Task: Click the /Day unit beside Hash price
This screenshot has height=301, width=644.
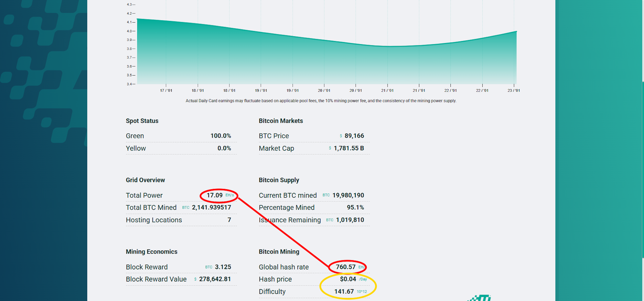Action: (x=363, y=279)
